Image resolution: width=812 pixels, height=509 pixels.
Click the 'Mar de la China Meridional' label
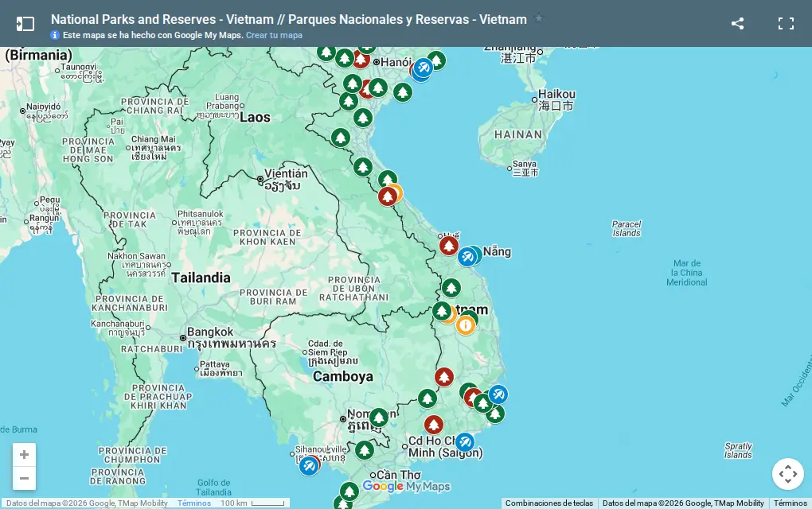pyautogui.click(x=687, y=273)
